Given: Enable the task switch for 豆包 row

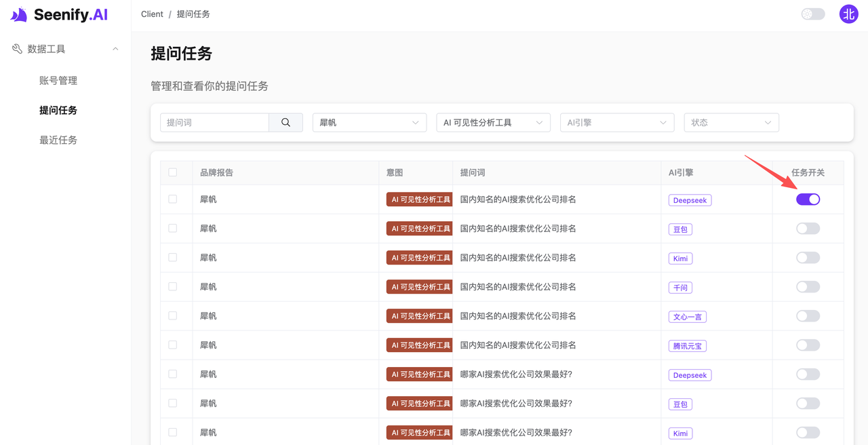Looking at the screenshot, I should (808, 229).
